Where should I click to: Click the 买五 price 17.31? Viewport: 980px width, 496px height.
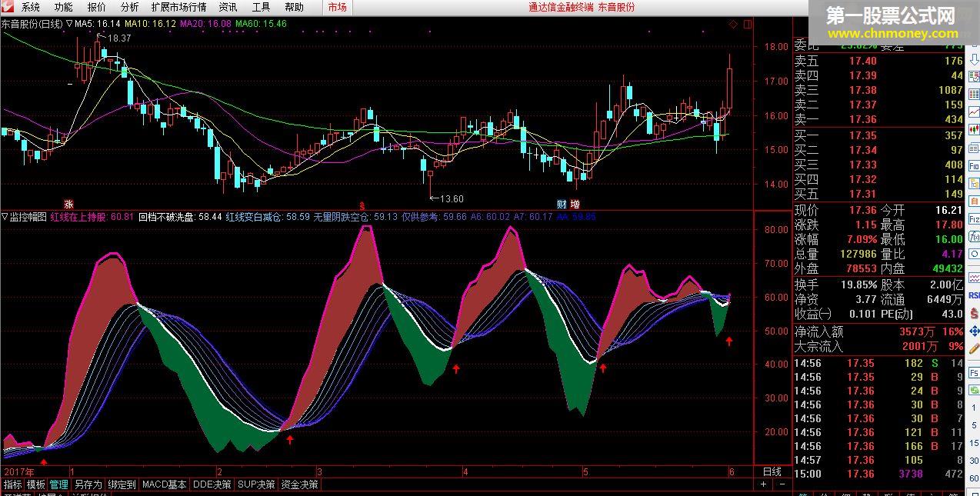[862, 195]
